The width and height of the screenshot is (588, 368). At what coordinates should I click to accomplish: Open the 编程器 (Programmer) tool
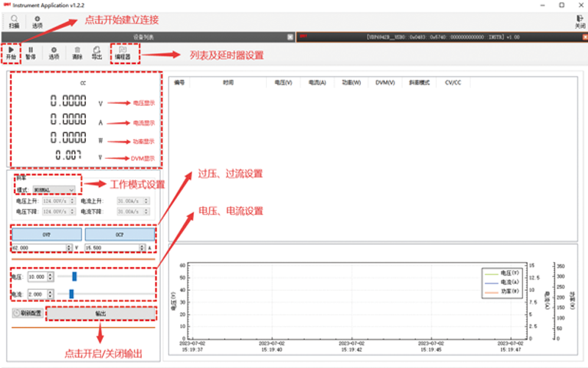click(x=122, y=52)
